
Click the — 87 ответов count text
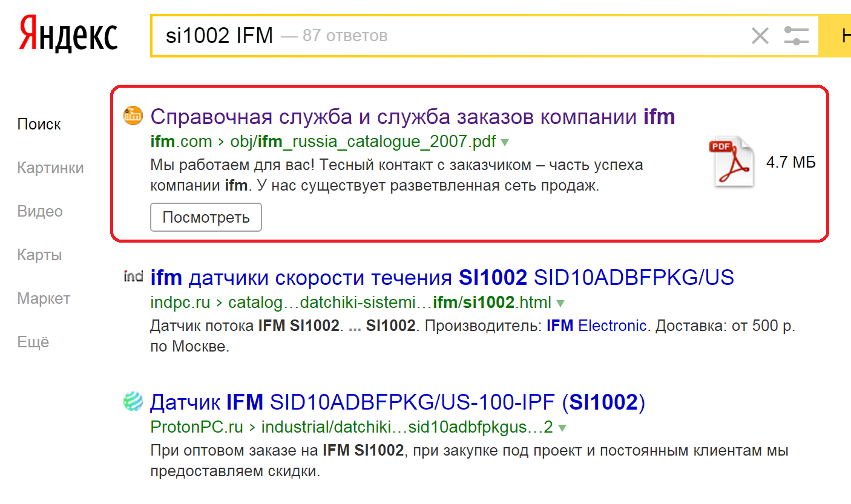pyautogui.click(x=335, y=36)
